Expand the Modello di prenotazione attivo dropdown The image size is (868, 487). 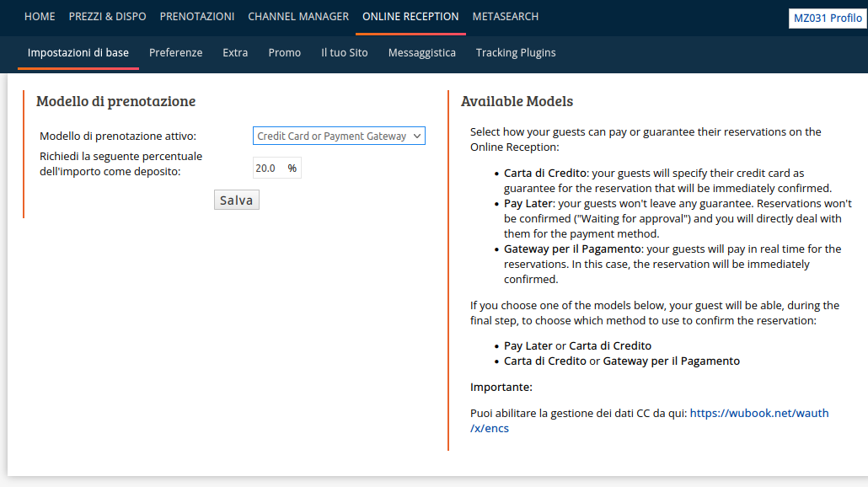339,136
